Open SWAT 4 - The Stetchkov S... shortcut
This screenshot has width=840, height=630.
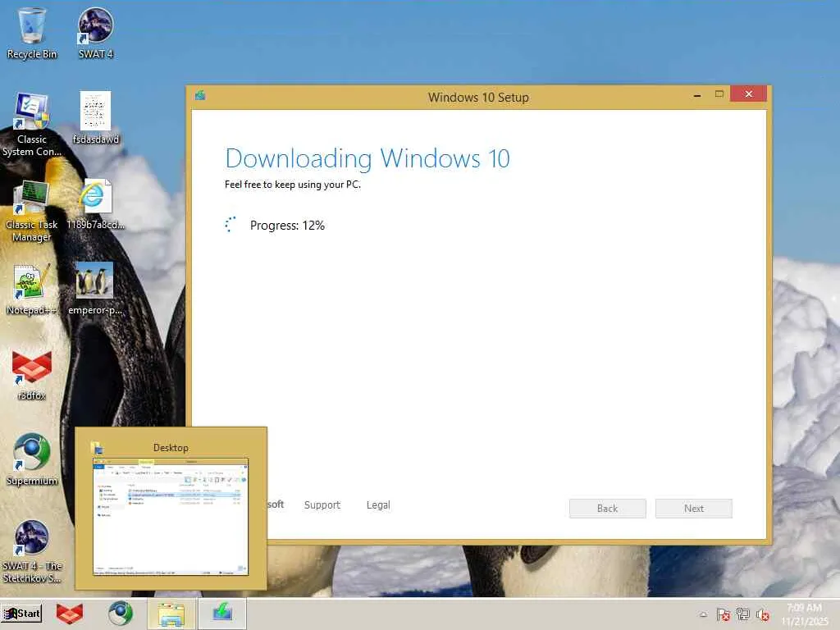coord(32,552)
